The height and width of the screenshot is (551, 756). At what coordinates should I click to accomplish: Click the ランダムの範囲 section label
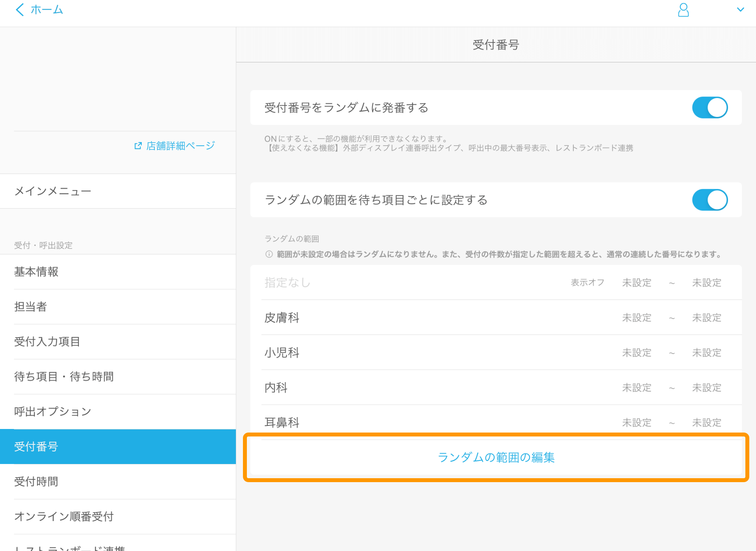[292, 239]
